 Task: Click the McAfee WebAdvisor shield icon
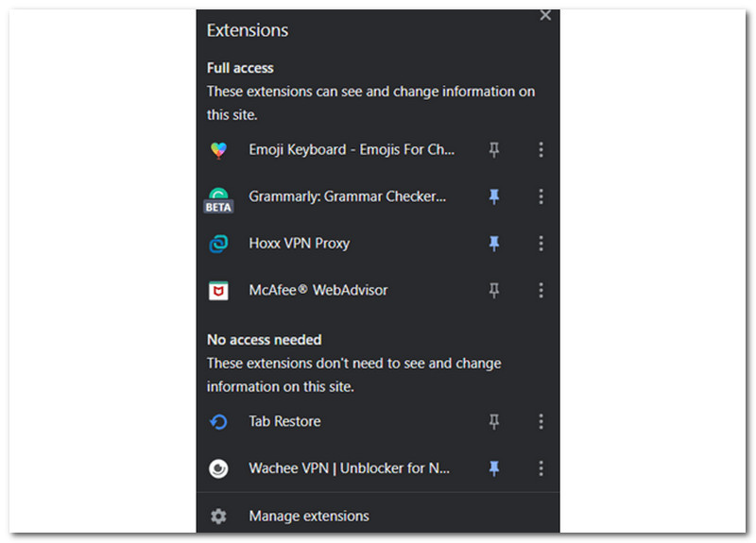(218, 291)
